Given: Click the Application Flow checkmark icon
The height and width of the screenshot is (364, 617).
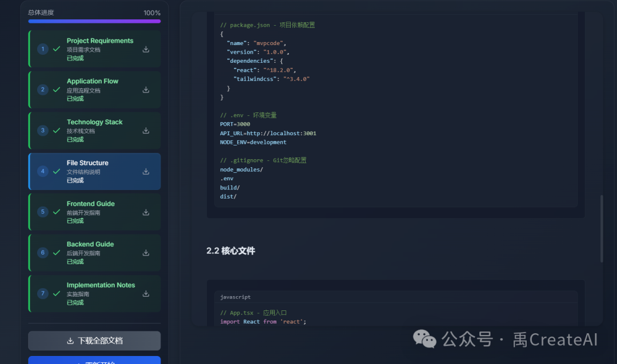Looking at the screenshot, I should [x=57, y=90].
